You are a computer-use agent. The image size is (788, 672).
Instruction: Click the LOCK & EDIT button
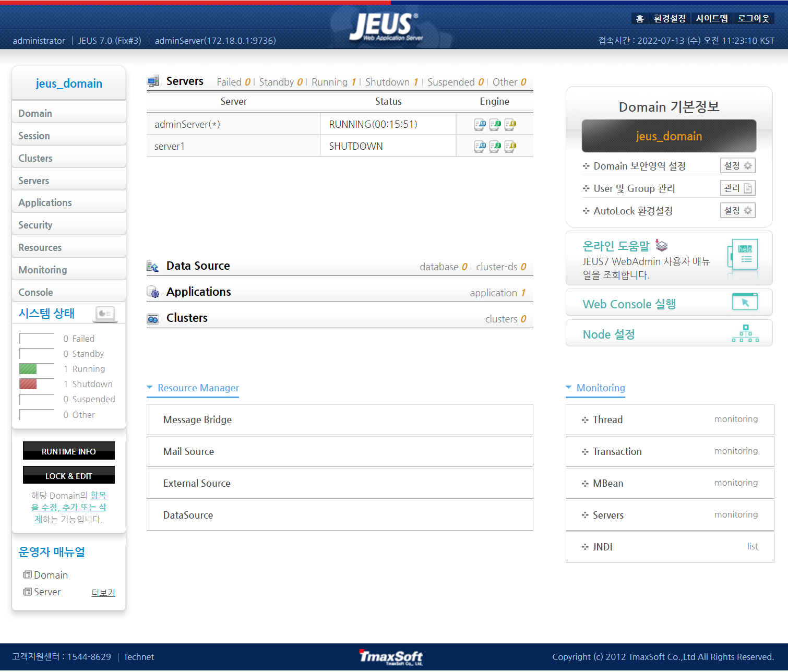pyautogui.click(x=68, y=475)
